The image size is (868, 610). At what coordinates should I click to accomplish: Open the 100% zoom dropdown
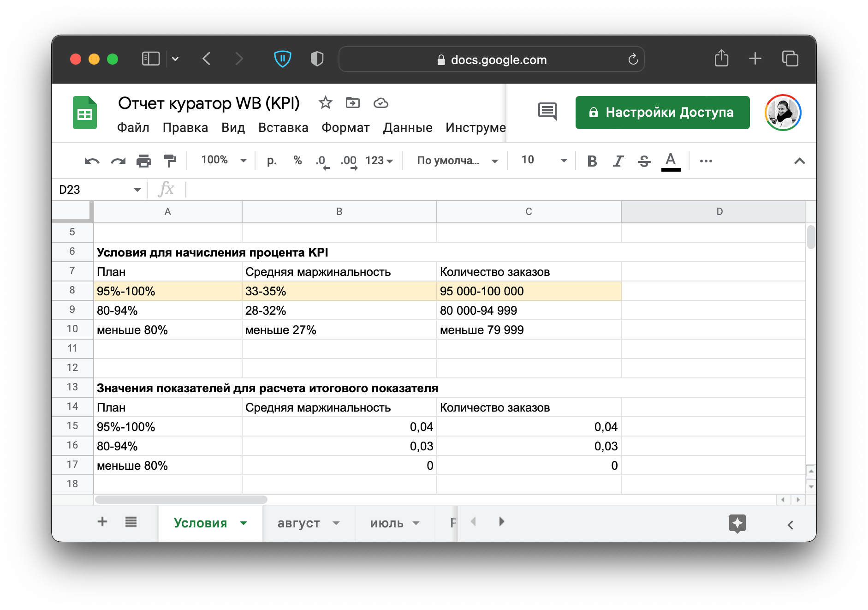point(224,160)
